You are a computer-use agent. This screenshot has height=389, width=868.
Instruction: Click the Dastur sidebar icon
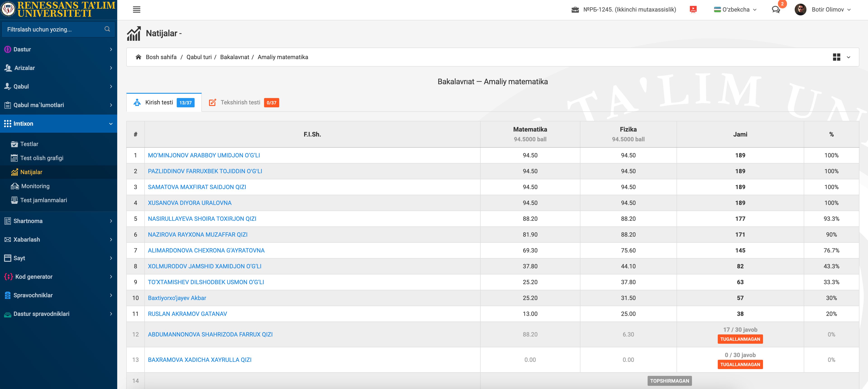point(7,49)
